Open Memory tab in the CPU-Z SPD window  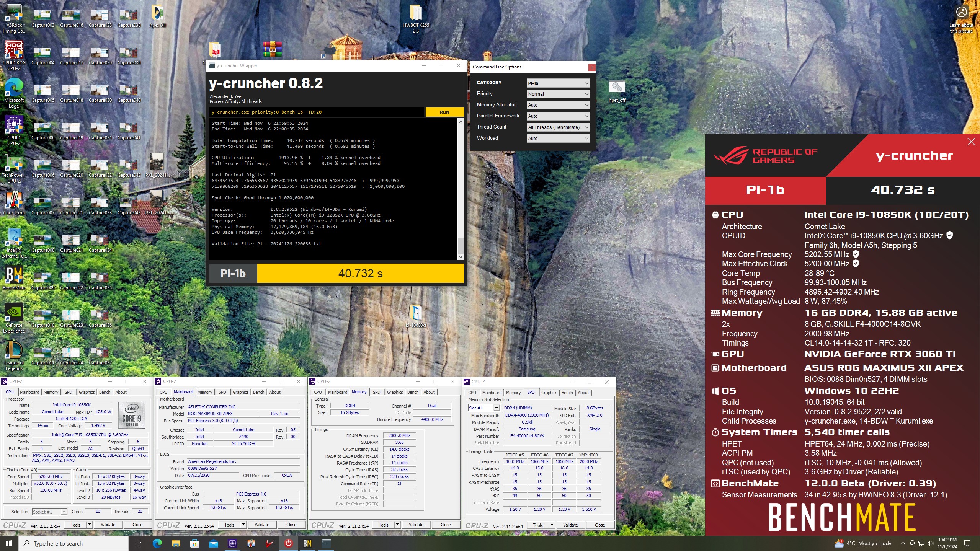pos(513,393)
